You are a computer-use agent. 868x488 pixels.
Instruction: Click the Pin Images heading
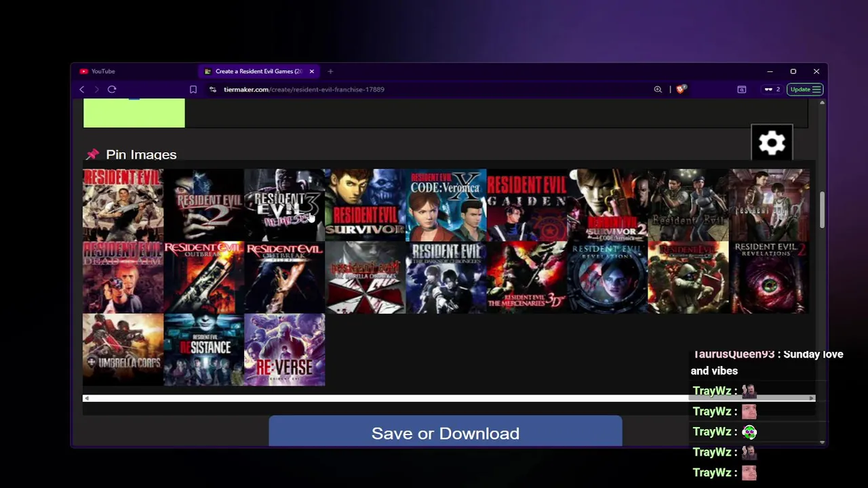[141, 155]
